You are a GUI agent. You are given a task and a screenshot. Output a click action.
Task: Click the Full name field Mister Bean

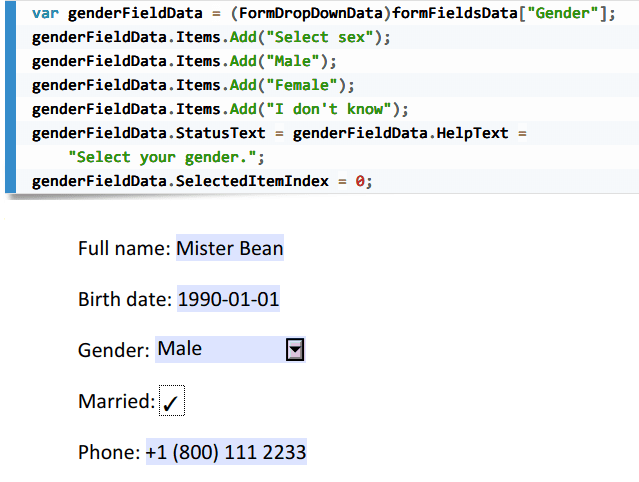tap(230, 248)
